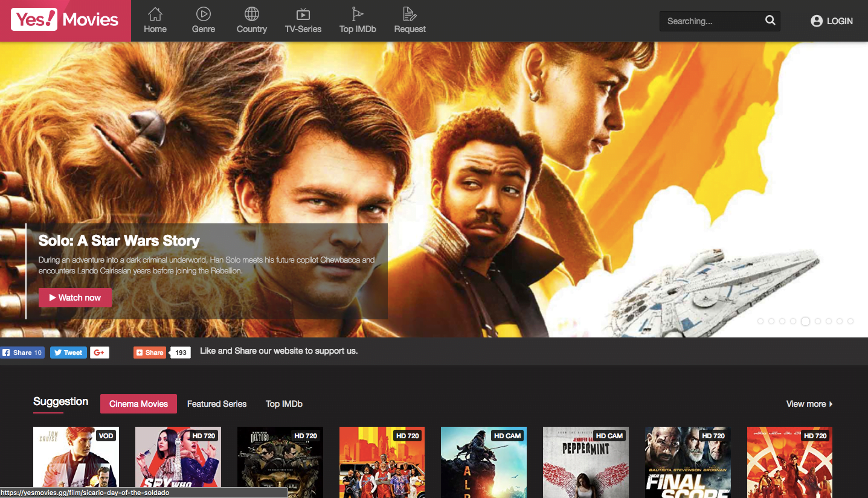
Task: Select the last banner carousel dot
Action: tap(850, 321)
